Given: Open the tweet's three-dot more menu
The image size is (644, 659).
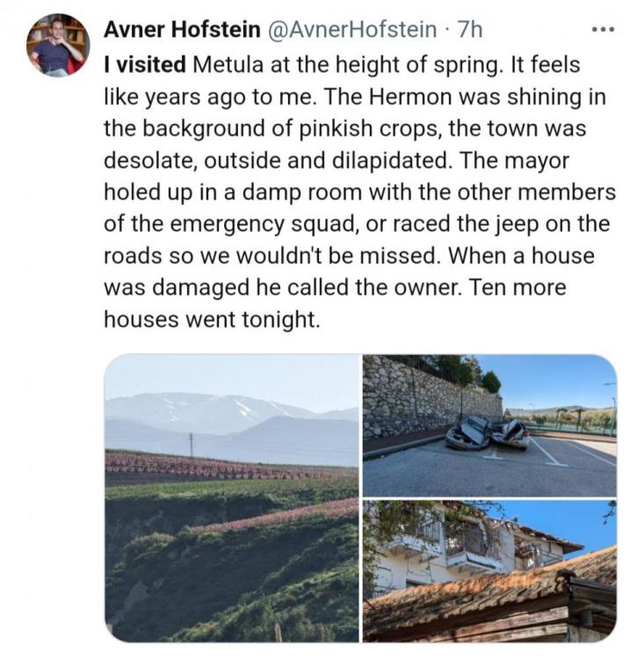Looking at the screenshot, I should coord(604,29).
